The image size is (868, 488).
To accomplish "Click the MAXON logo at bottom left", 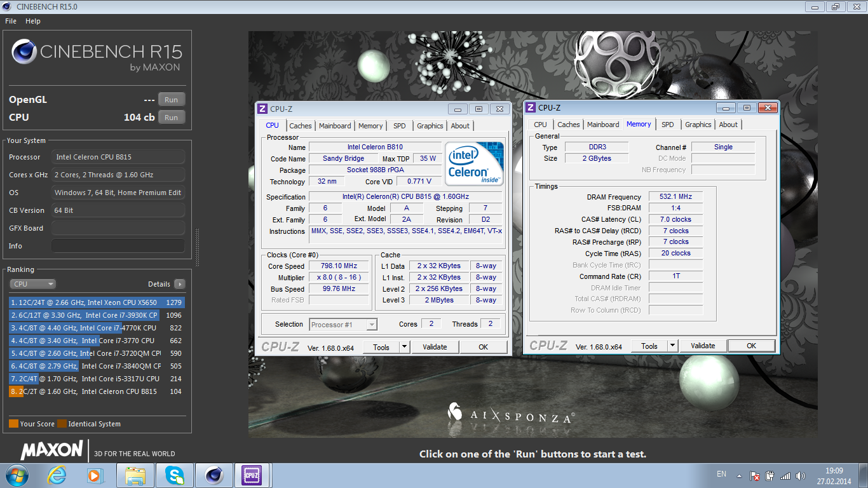I will (52, 451).
